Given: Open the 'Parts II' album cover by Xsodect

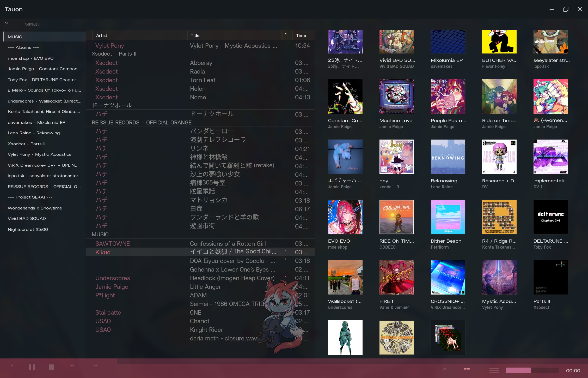Looking at the screenshot, I should [550, 277].
